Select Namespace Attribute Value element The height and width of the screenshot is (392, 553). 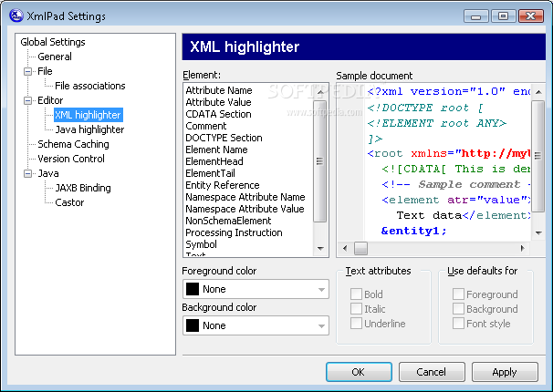pos(245,209)
